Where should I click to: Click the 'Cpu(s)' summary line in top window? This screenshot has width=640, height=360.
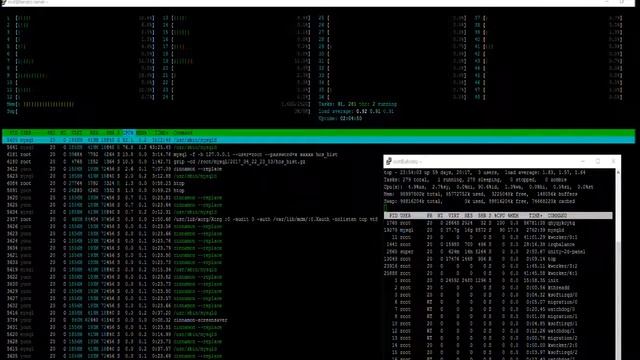pos(489,187)
